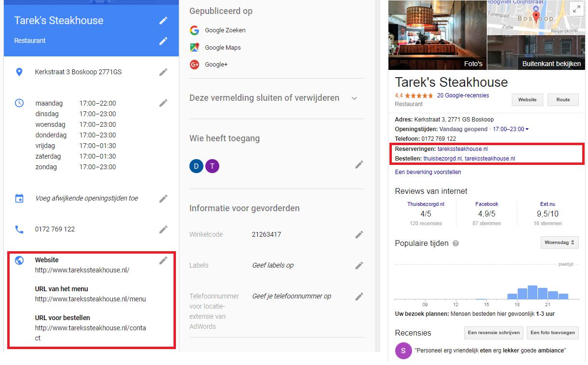Image resolution: width=588 pixels, height=365 pixels.
Task: Open the Woensdag day dropdown
Action: coord(560,243)
